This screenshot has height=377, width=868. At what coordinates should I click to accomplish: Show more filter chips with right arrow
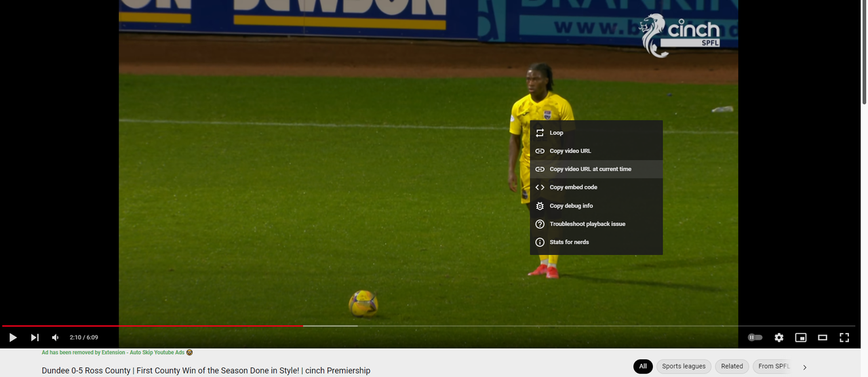[x=805, y=367]
